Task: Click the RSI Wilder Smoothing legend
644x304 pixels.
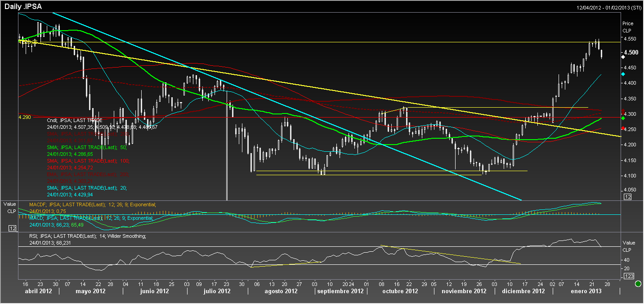Action: 88,236
